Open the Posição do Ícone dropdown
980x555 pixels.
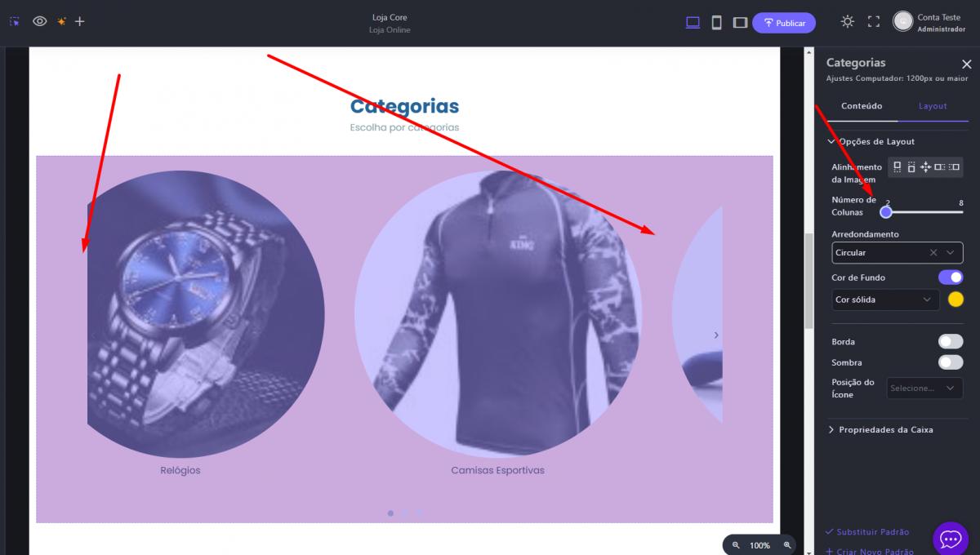click(x=924, y=388)
